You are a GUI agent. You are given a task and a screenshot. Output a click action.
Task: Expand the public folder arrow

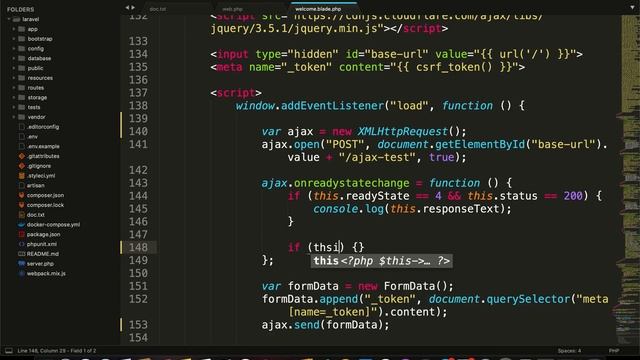(x=14, y=68)
